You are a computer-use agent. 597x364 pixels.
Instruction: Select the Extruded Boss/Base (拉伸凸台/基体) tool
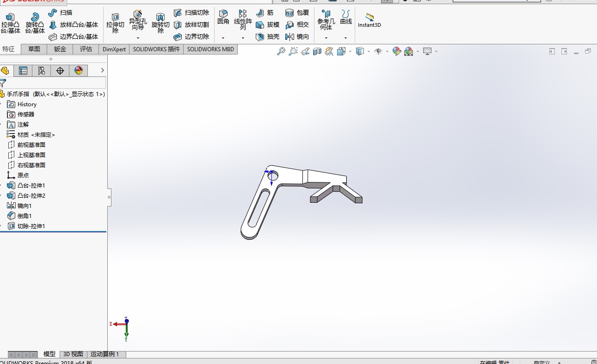(10, 23)
